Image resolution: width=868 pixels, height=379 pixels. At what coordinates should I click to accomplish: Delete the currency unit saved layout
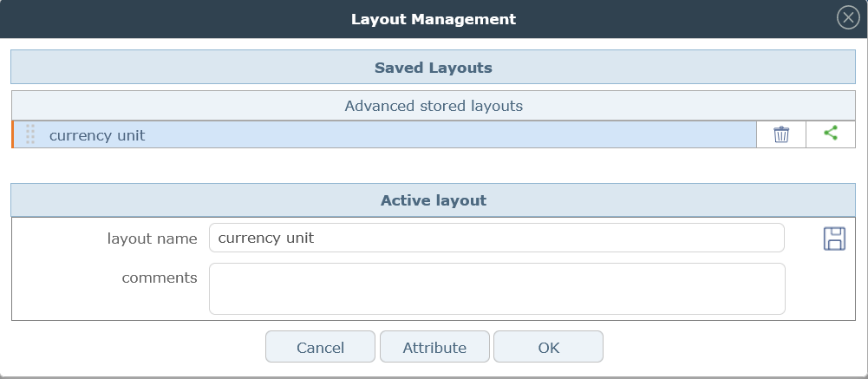(x=781, y=134)
